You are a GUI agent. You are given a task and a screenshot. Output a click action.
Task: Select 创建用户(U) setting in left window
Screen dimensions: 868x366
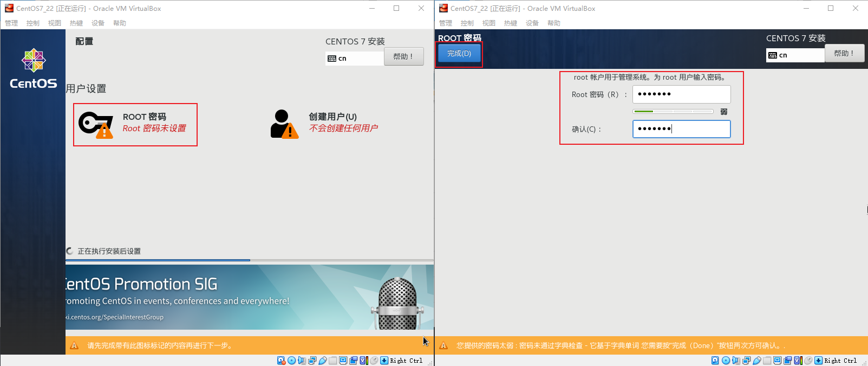[x=325, y=124]
